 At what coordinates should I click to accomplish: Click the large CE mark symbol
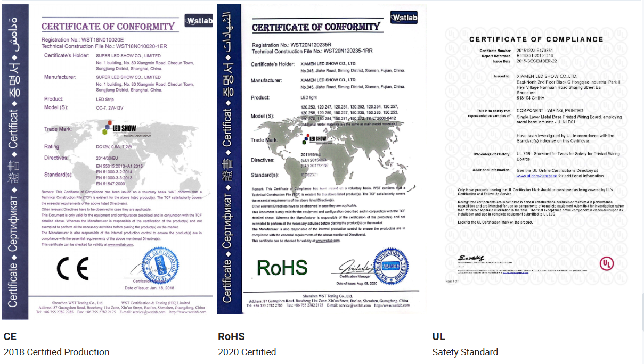pos(72,268)
